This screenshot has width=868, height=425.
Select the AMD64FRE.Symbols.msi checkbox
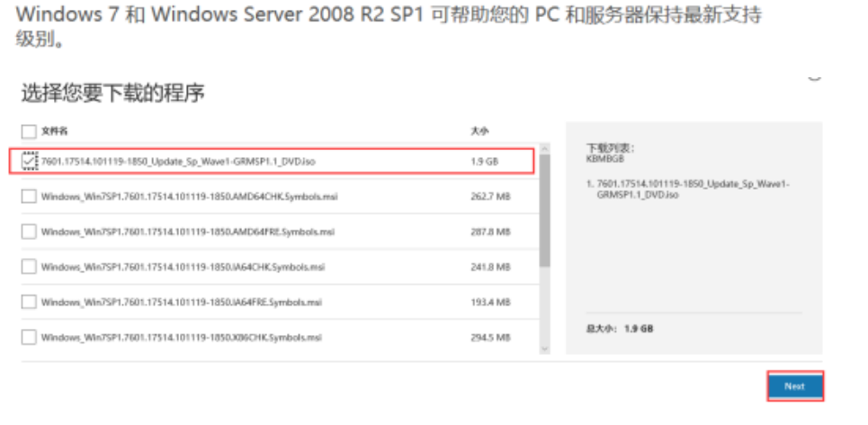pyautogui.click(x=29, y=231)
